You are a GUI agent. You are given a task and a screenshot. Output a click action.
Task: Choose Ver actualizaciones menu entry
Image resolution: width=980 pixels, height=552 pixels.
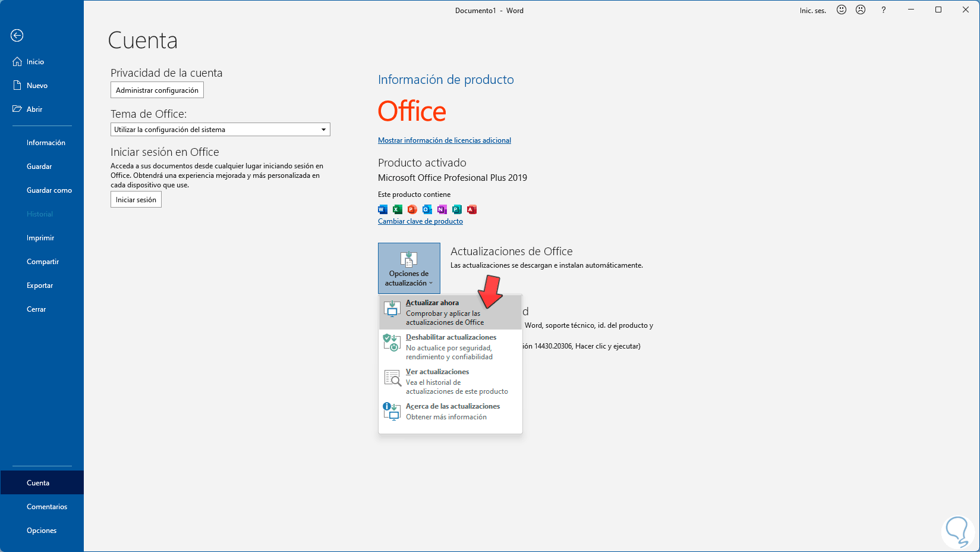450,381
